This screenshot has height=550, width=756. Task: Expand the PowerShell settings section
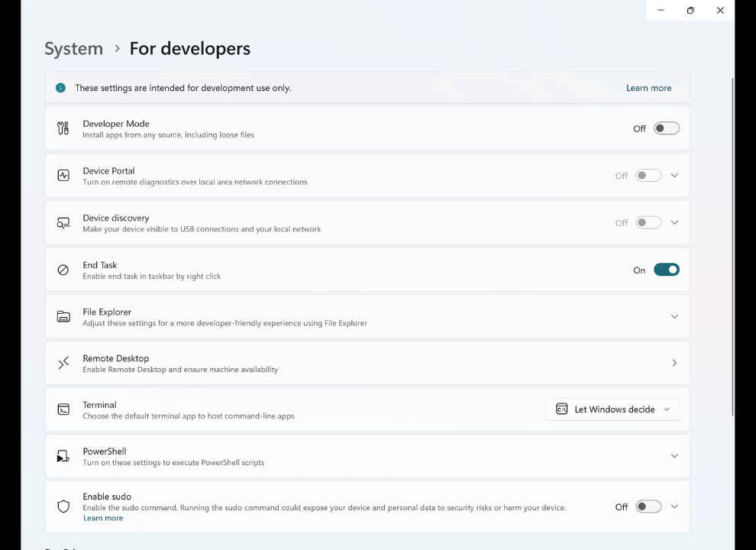(x=674, y=456)
